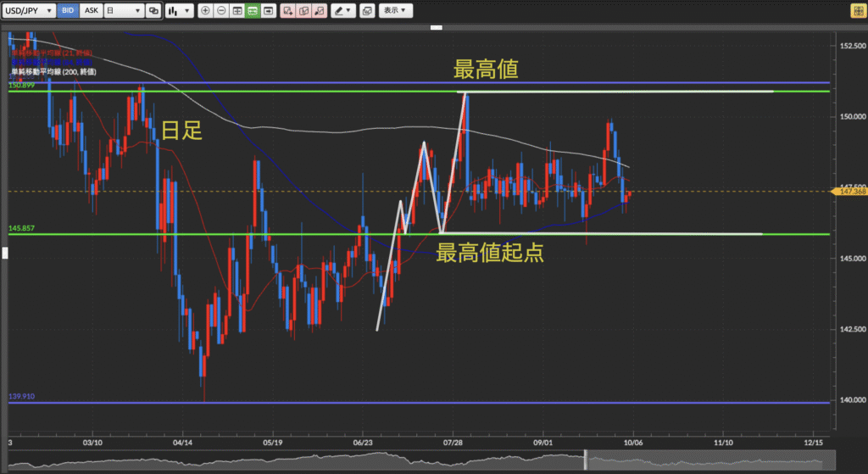The width and height of the screenshot is (868, 474).
Task: Click the middle pink indicator settings icon
Action: 303,11
